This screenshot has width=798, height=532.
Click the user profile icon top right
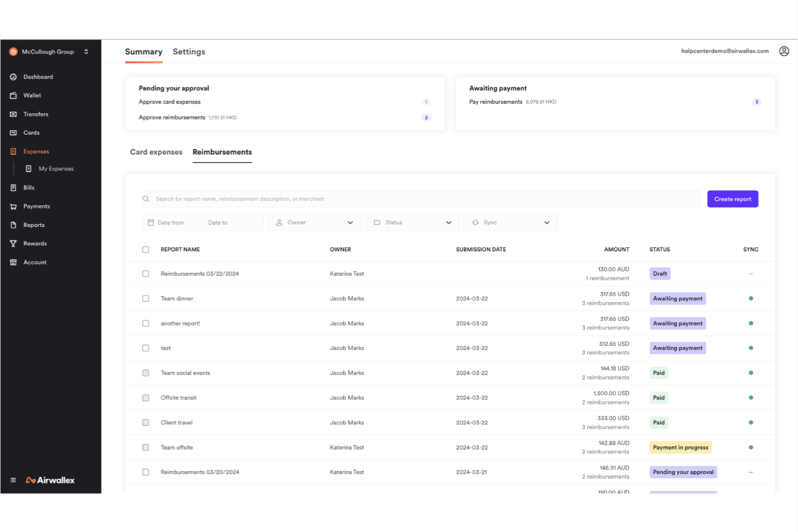(784, 51)
